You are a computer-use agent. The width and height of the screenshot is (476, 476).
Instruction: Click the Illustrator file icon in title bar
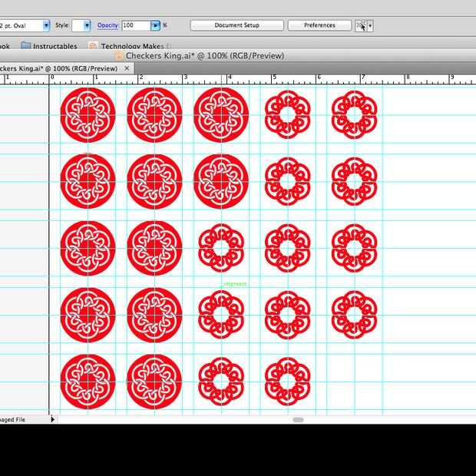click(x=119, y=56)
